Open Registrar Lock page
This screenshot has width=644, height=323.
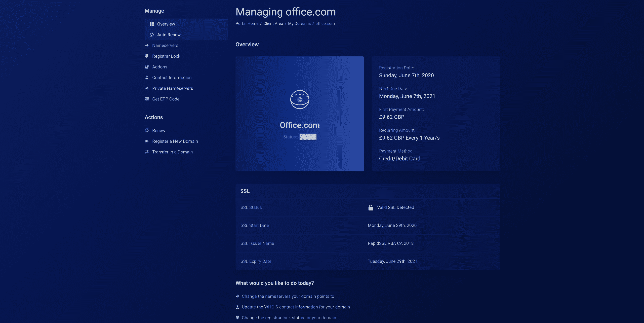pos(166,56)
